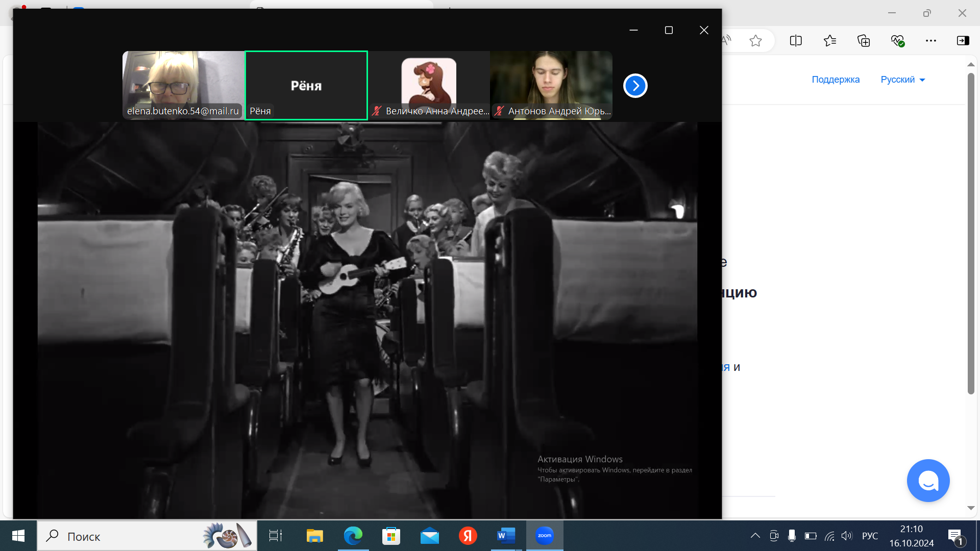The image size is (980, 551).
Task: Open Yandex browser from taskbar
Action: tap(468, 536)
